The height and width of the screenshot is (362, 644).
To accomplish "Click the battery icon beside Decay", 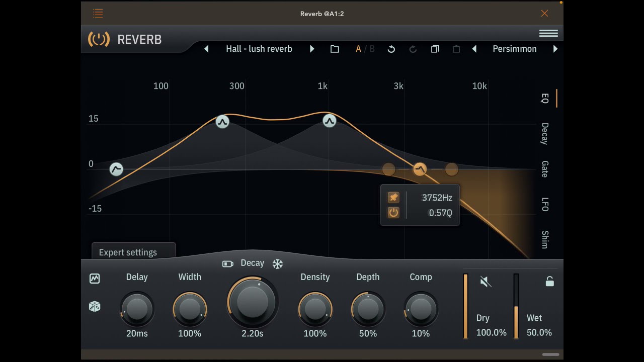I will (x=228, y=264).
